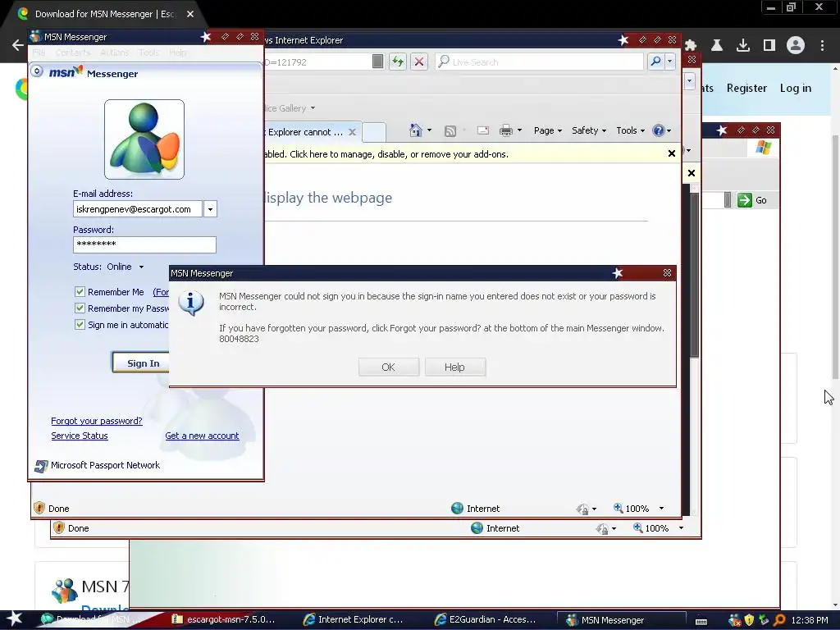Click the Live Search magnifier button
The image size is (840, 630).
(x=655, y=62)
